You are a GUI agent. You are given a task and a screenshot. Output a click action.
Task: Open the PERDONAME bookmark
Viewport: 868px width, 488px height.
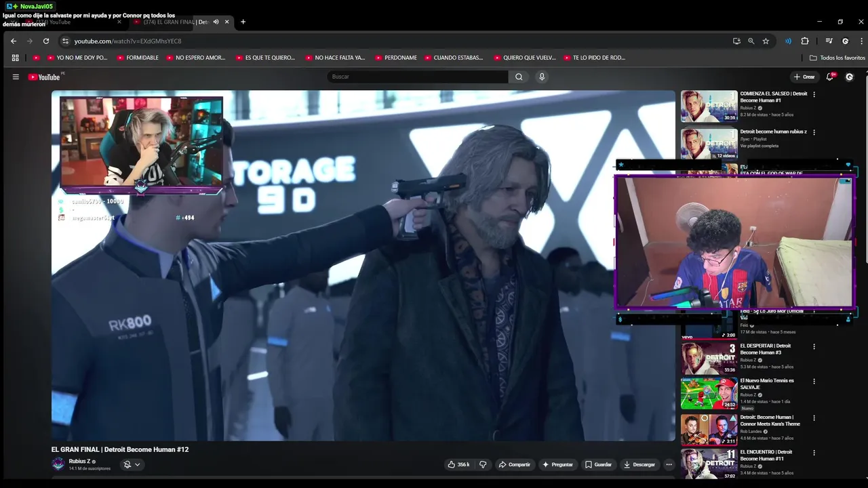[396, 58]
